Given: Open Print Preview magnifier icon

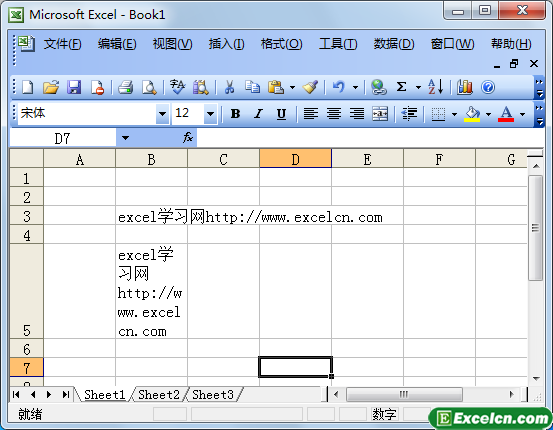Looking at the screenshot, I should 149,87.
